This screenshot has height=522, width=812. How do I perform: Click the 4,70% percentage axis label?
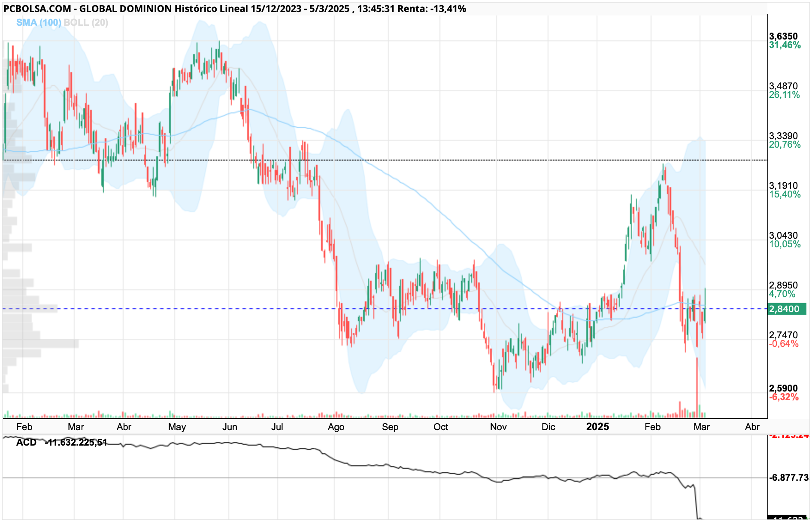pyautogui.click(x=782, y=294)
